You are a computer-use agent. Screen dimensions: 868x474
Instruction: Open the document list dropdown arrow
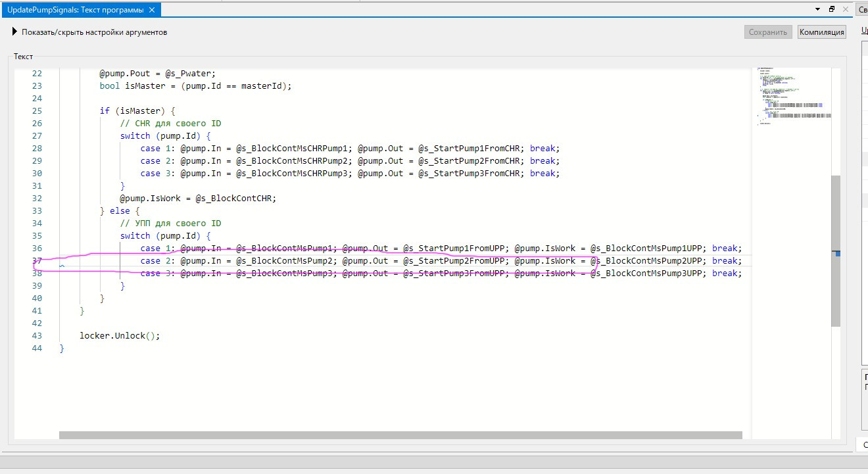coord(817,9)
